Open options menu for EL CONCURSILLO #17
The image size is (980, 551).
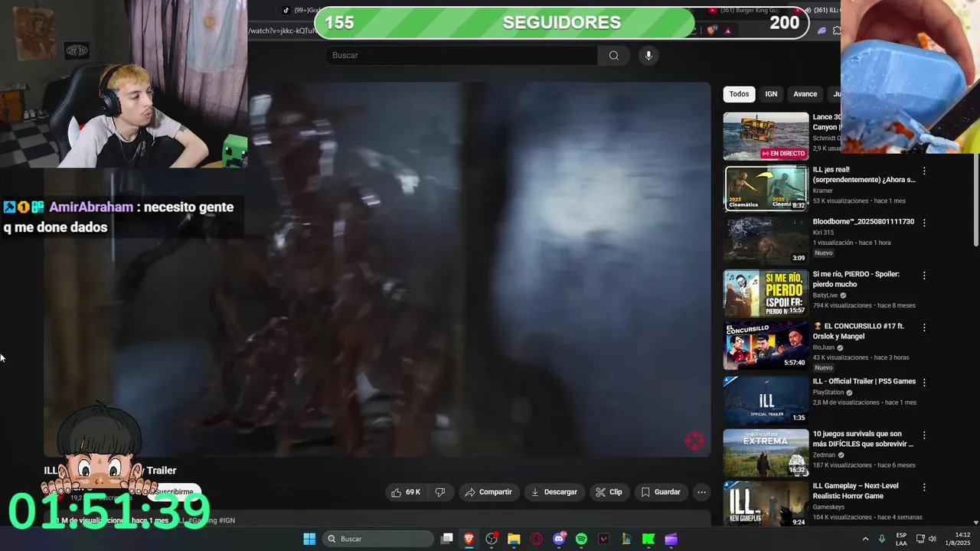coord(924,328)
